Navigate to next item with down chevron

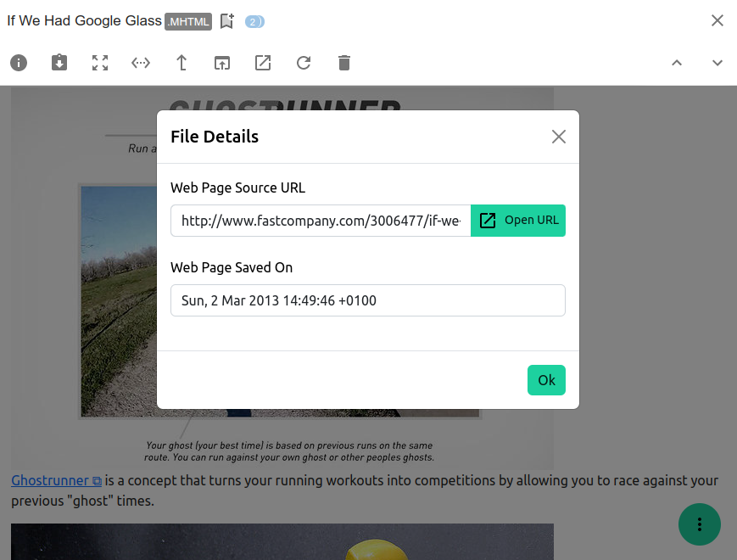717,63
